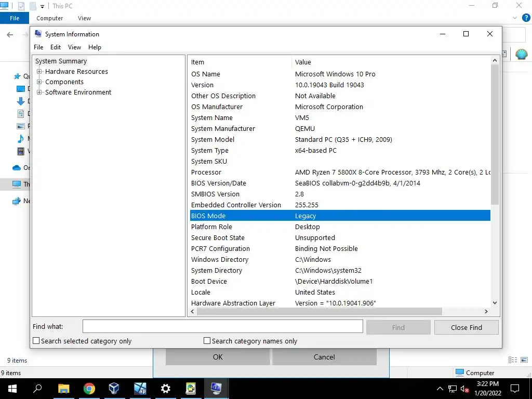Image resolution: width=532 pixels, height=399 pixels.
Task: Switch Explorer to large icons view
Action: point(524,360)
